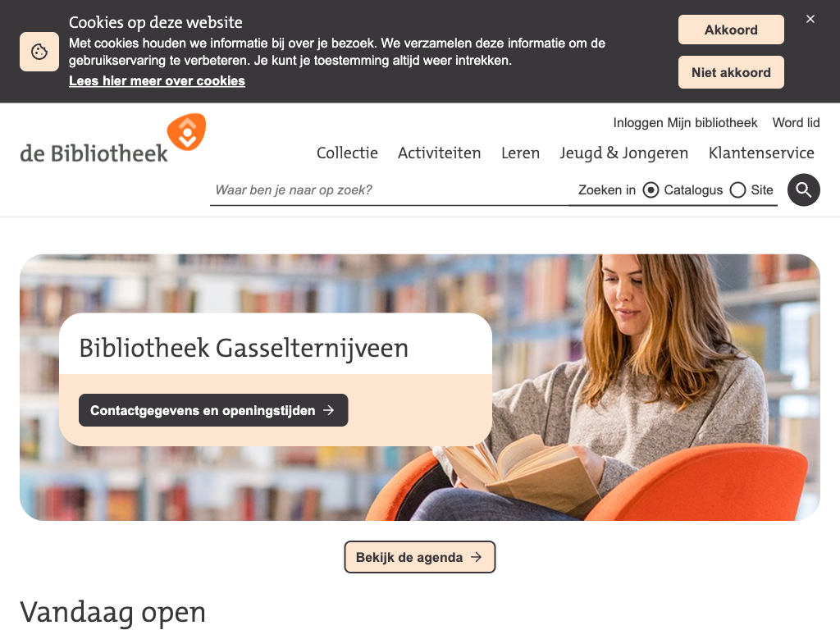Click Niet akkoord to decline cookies
The height and width of the screenshot is (630, 840).
[731, 72]
